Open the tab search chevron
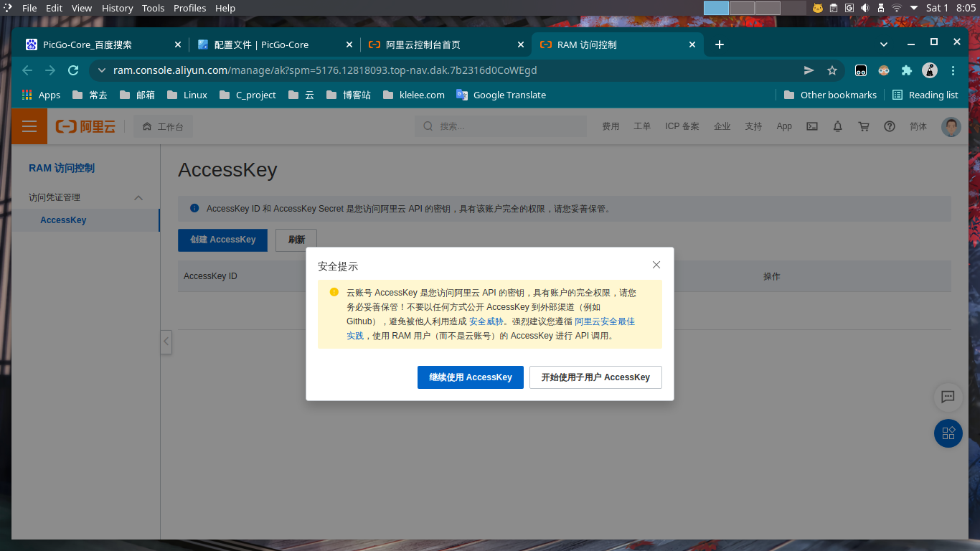980x551 pixels. (884, 44)
